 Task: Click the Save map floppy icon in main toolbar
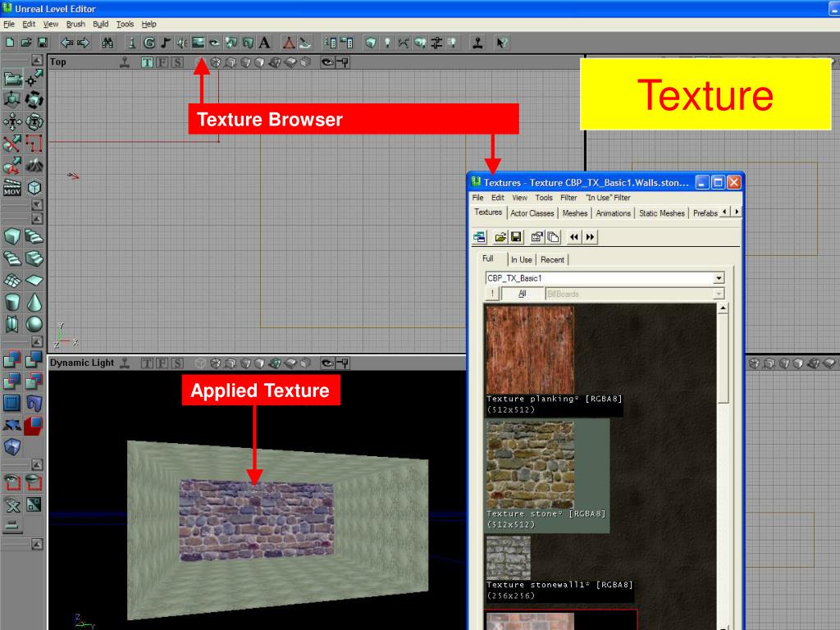tap(43, 43)
